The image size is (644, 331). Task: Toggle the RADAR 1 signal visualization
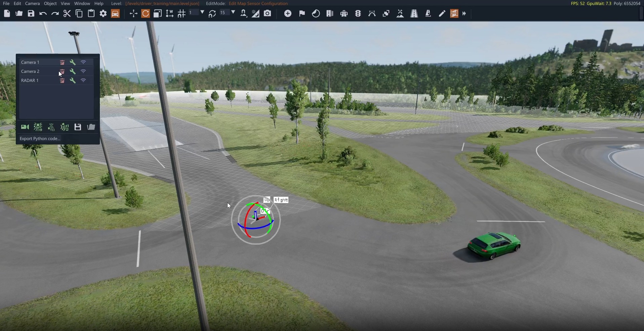point(83,81)
